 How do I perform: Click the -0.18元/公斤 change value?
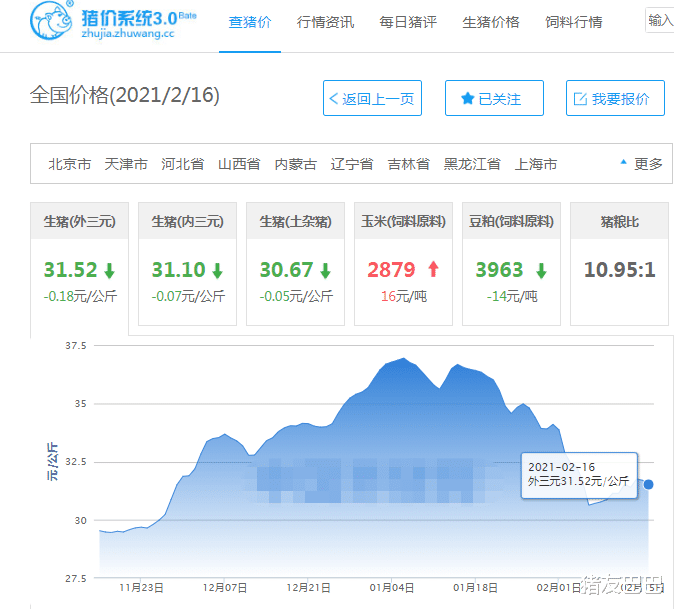[80, 296]
